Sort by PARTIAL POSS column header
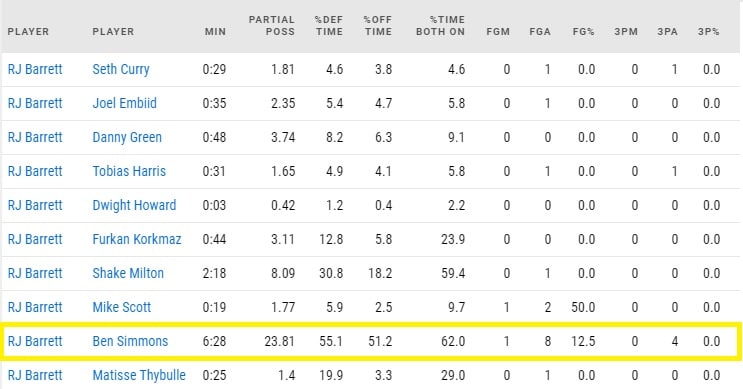This screenshot has height=389, width=743. pyautogui.click(x=272, y=26)
